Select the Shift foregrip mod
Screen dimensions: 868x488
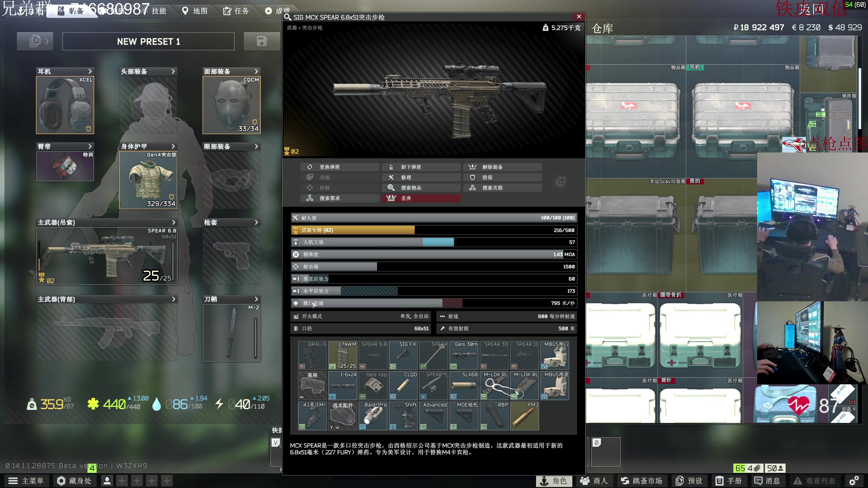(x=403, y=416)
